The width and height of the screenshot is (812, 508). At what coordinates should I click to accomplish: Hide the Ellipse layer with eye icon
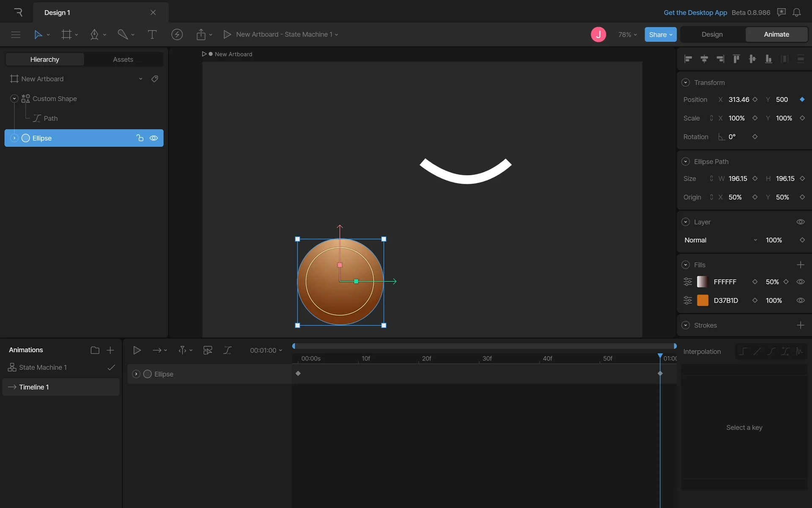coord(154,138)
